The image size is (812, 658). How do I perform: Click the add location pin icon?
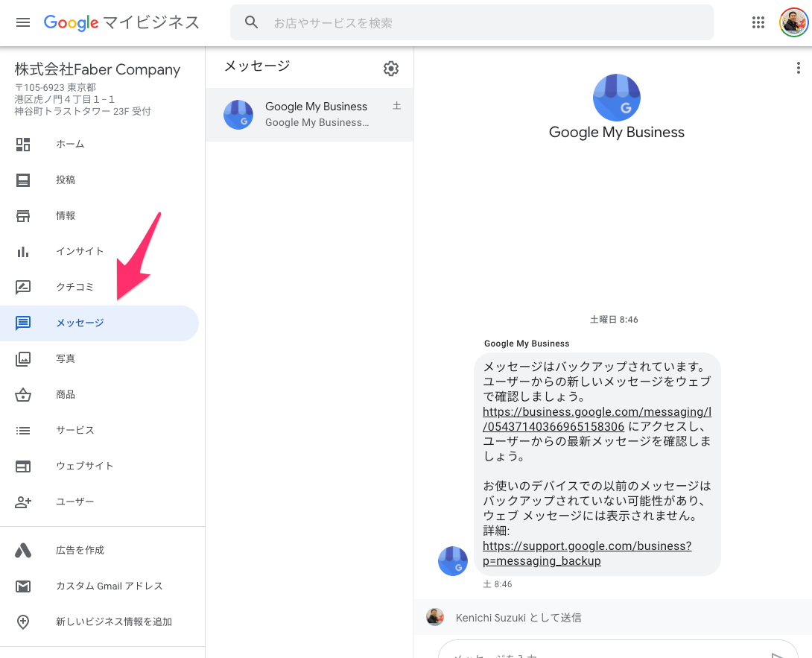[23, 621]
